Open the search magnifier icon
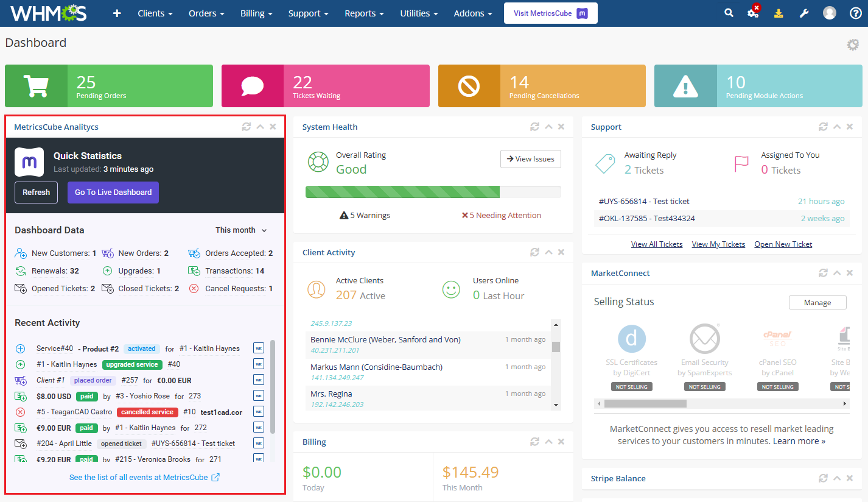The width and height of the screenshot is (868, 502). click(729, 13)
